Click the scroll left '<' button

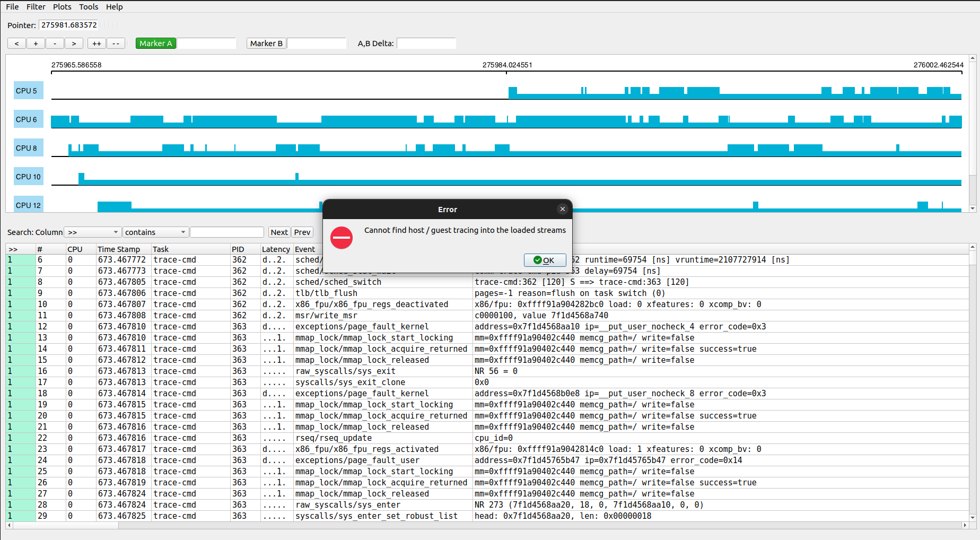(x=16, y=43)
